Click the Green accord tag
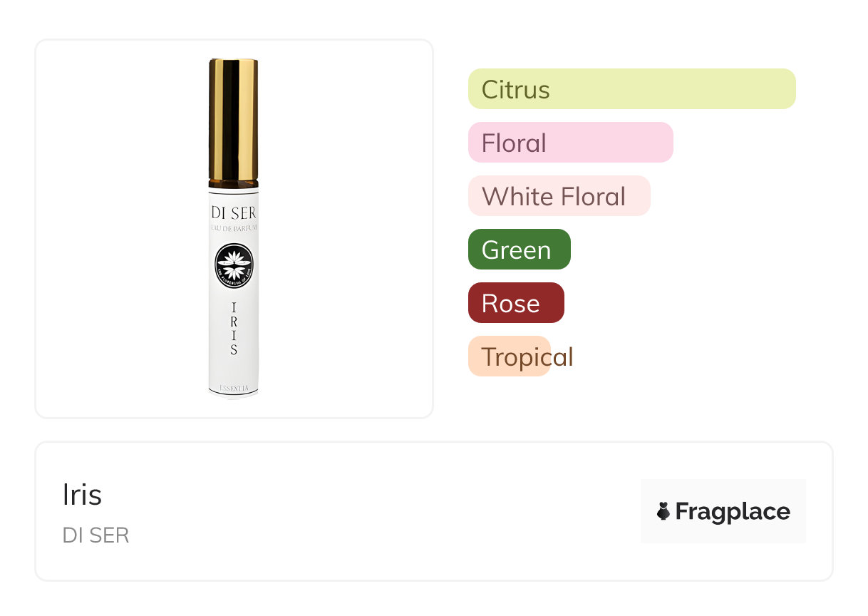Screen dimensions: 868x616 click(x=519, y=250)
